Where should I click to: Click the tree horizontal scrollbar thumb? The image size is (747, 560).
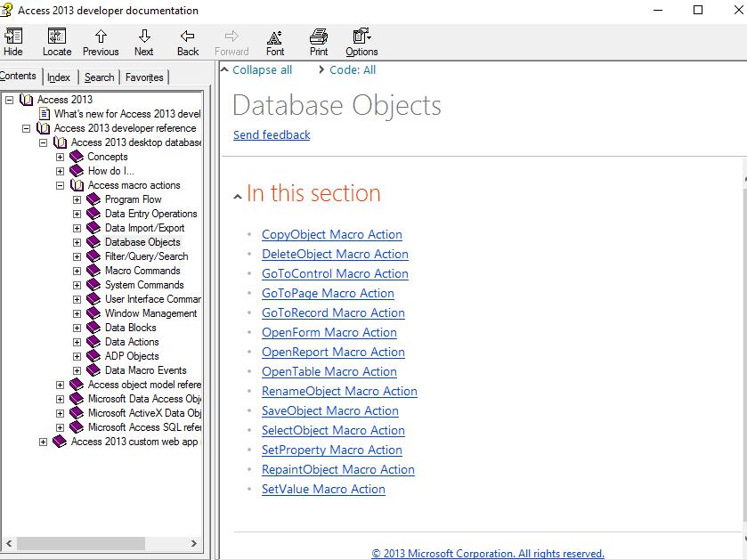pyautogui.click(x=81, y=543)
